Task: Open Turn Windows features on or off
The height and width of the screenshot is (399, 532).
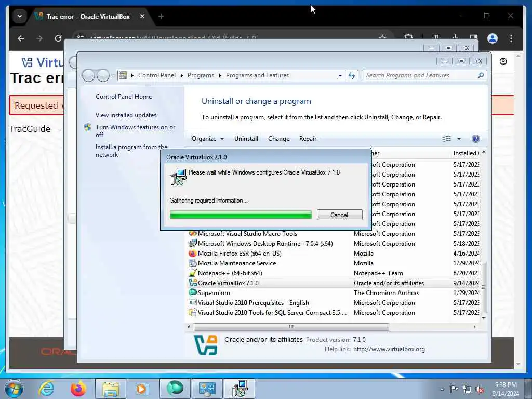Action: point(136,131)
